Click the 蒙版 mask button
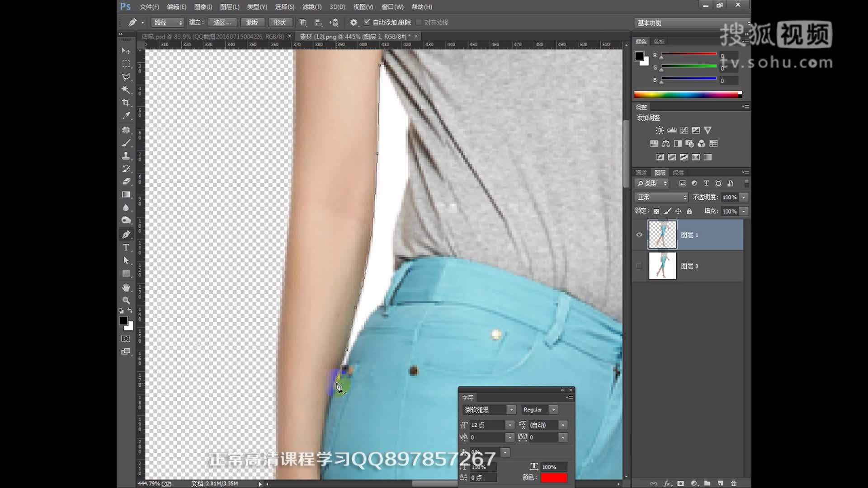Screen dimensions: 868x488 click(x=252, y=22)
